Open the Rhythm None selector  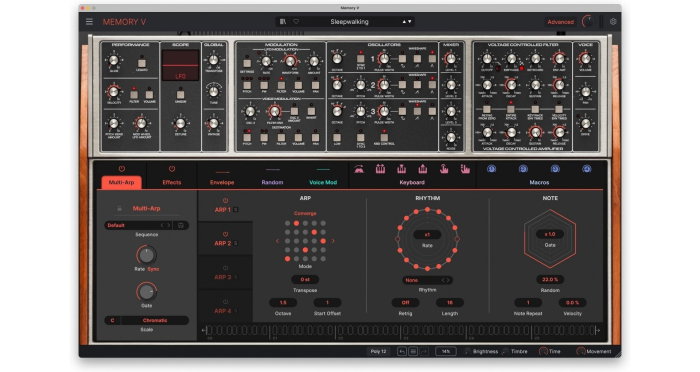(427, 280)
